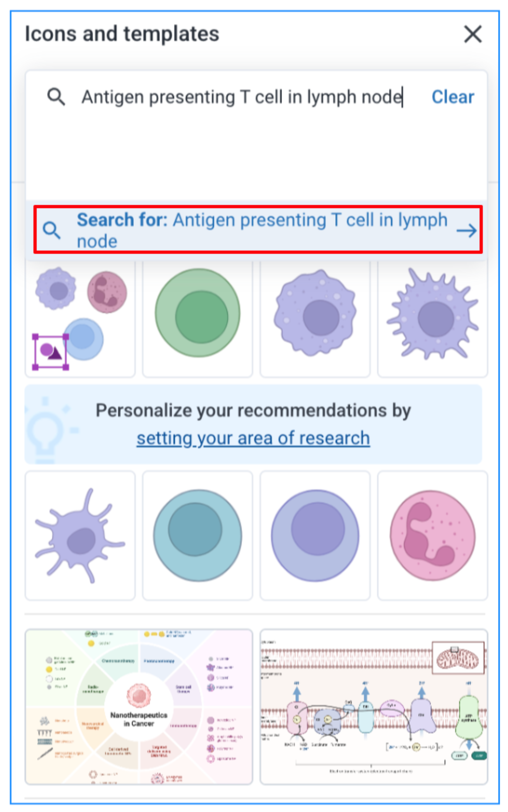Click the search icon beside the suggestion
The image size is (508, 812).
click(53, 230)
